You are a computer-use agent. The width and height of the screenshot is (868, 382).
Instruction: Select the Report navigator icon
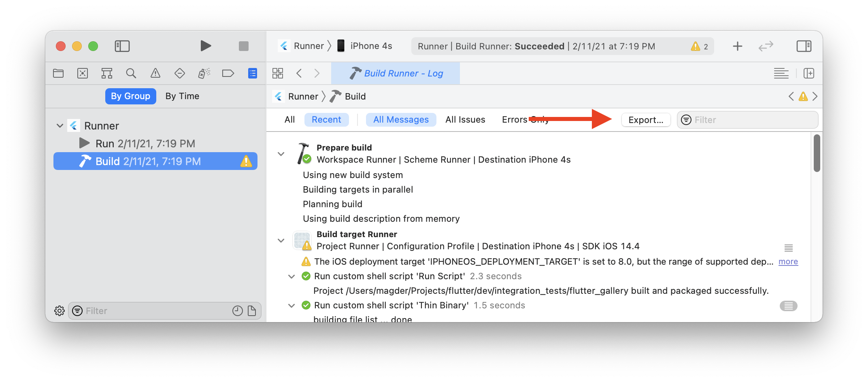coord(253,73)
